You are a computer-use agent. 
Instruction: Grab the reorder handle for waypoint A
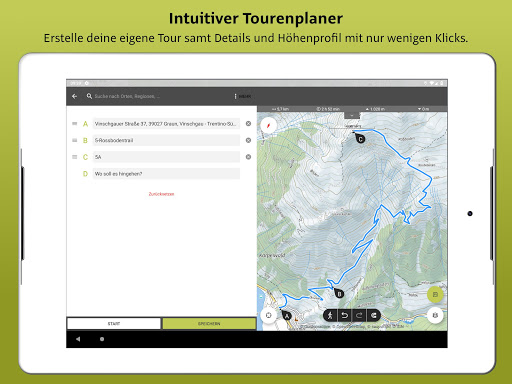pyautogui.click(x=75, y=124)
